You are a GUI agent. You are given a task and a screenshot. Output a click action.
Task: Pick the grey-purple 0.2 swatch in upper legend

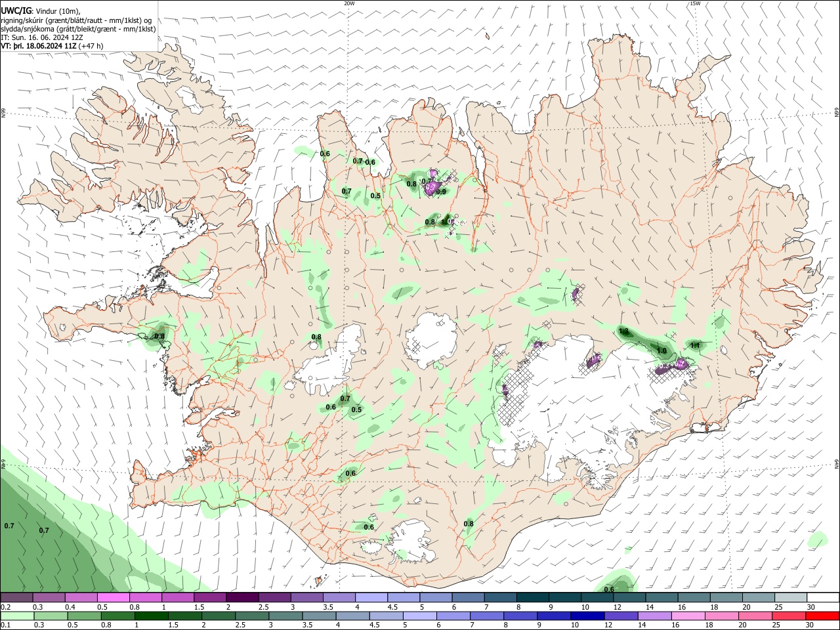(16, 598)
